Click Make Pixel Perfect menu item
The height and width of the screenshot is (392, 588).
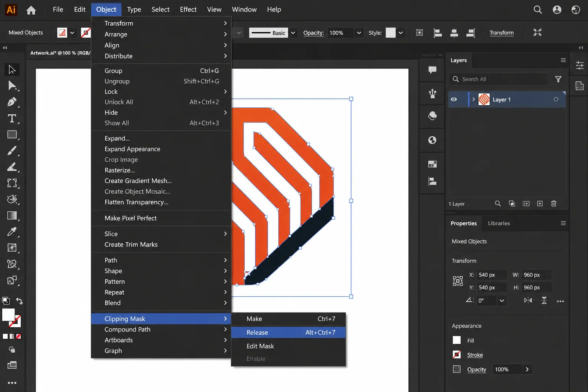(x=161, y=218)
